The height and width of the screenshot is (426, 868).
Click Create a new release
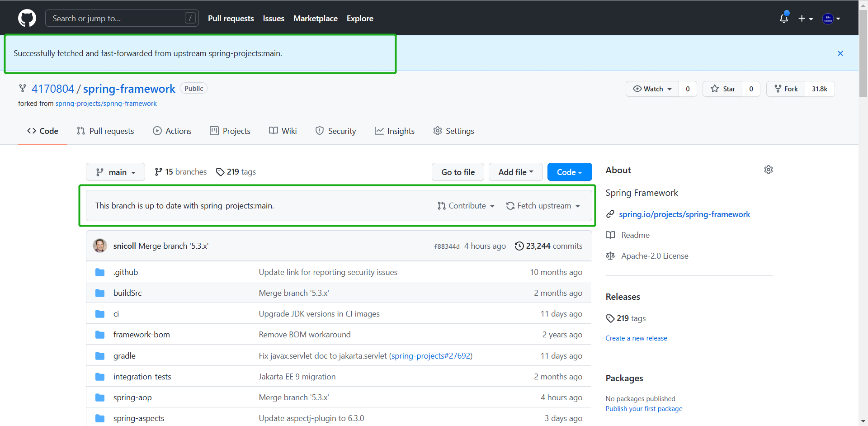click(x=637, y=338)
